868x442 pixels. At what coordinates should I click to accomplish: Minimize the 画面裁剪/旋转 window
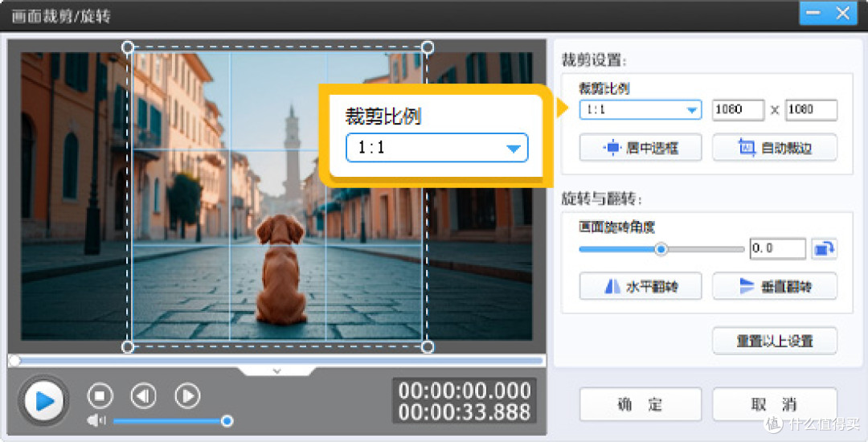[813, 14]
